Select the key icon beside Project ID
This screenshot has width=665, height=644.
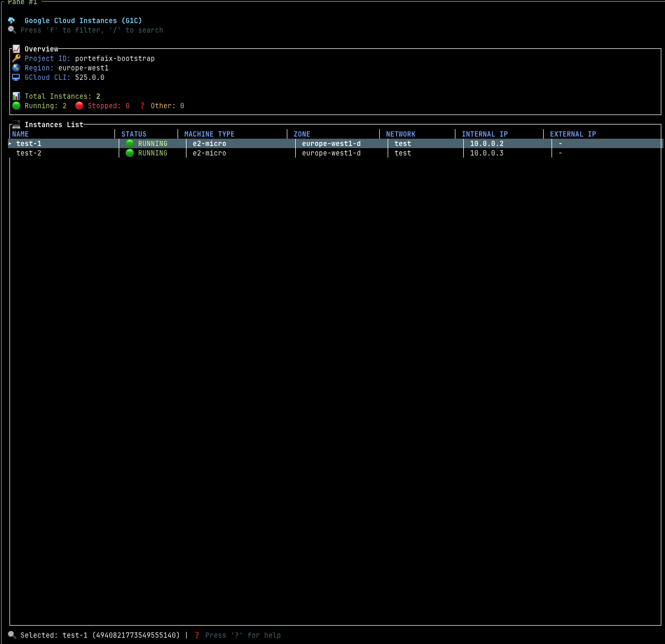[16, 58]
